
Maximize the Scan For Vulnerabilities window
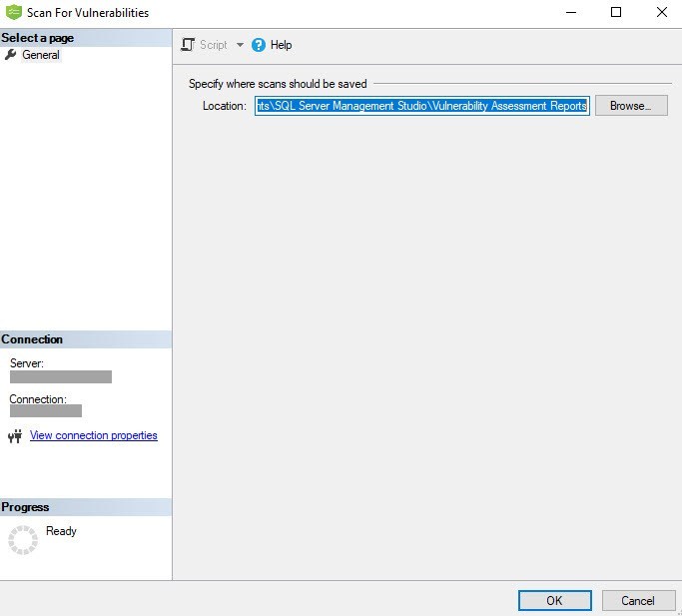[616, 13]
